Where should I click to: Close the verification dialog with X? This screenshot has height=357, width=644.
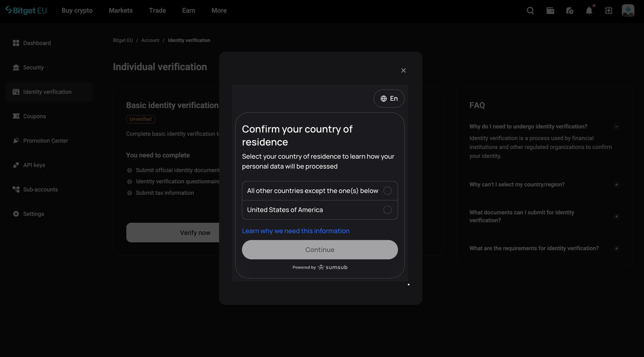point(404,71)
